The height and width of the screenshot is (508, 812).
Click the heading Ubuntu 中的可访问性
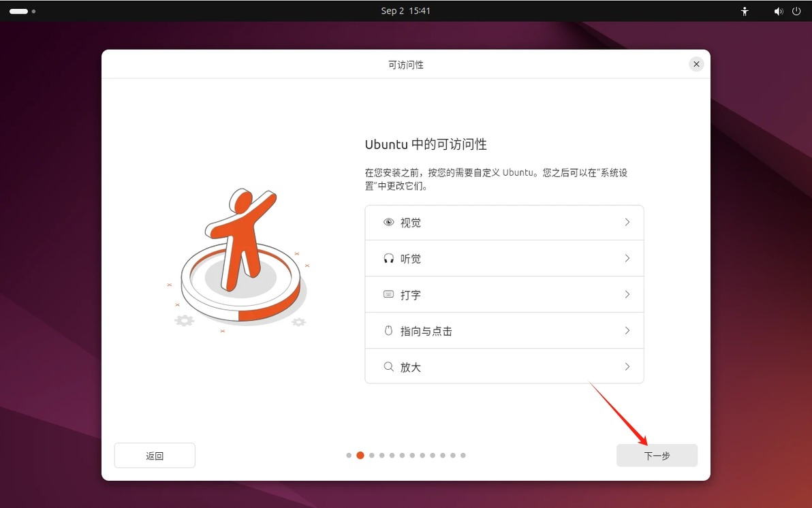pos(426,144)
